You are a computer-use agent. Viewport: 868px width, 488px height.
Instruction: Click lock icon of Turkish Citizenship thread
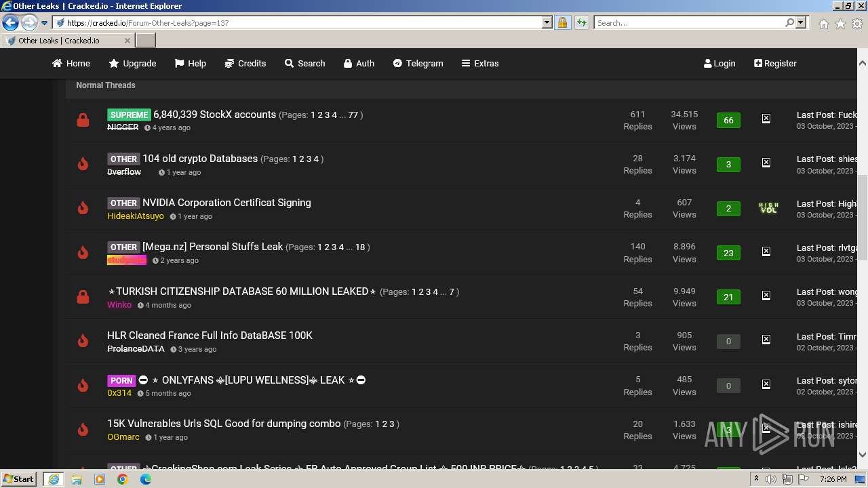(83, 297)
